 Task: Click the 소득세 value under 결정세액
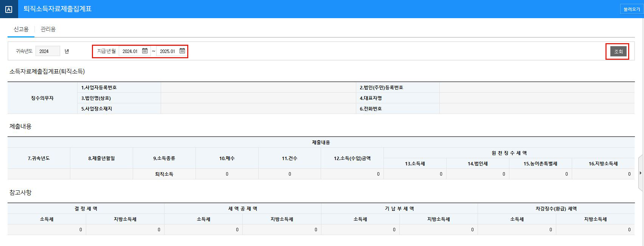[x=47, y=229]
